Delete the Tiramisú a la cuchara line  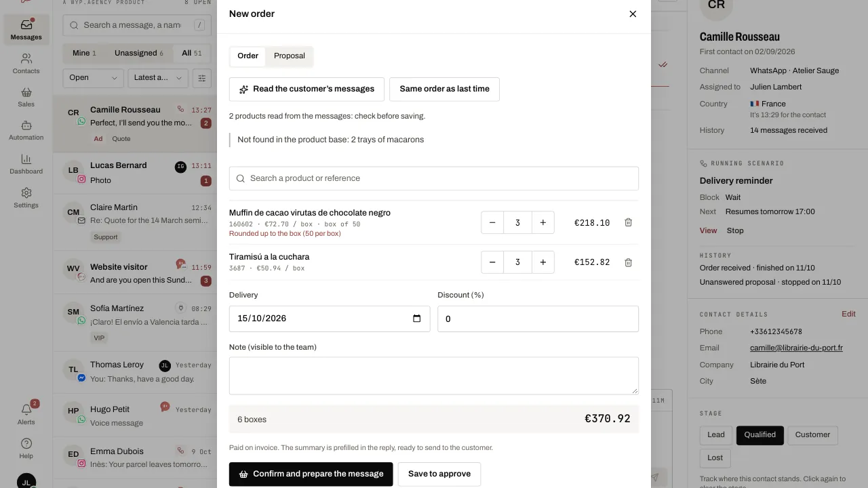tap(628, 262)
